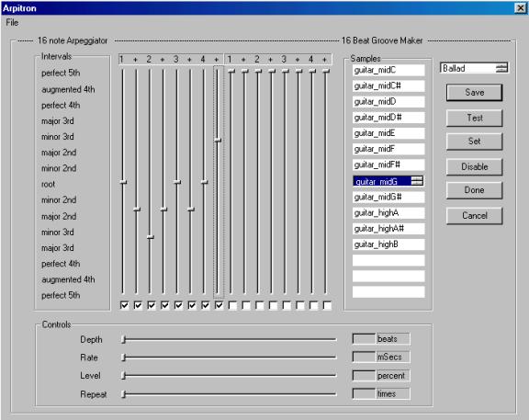529x420 pixels.
Task: Click the Cancel button
Action: click(x=474, y=215)
